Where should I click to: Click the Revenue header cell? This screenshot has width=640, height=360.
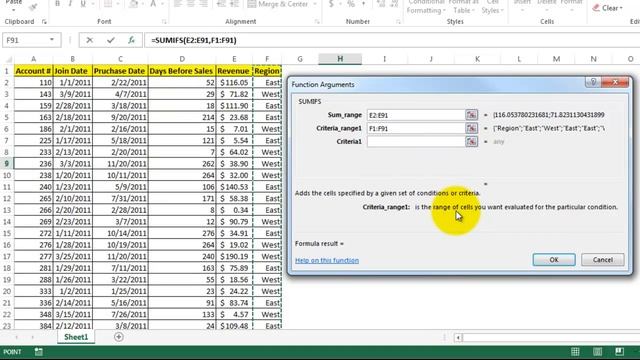[x=233, y=71]
